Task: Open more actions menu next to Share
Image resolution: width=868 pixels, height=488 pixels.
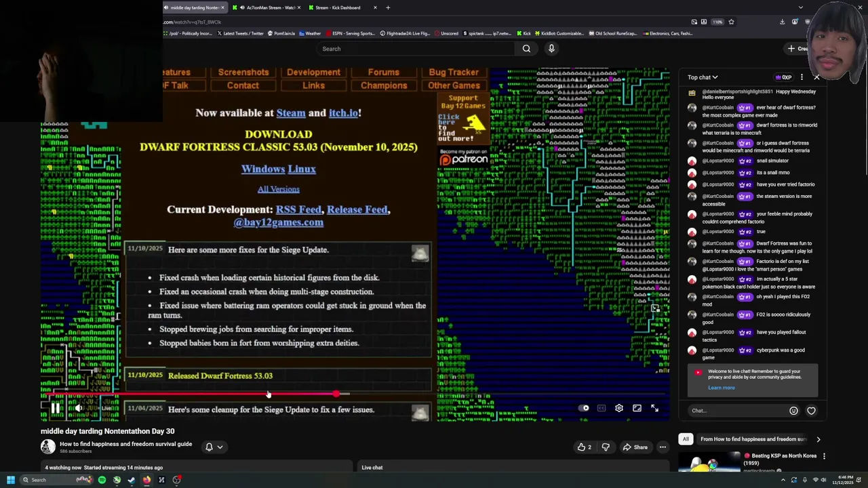Action: [x=663, y=447]
